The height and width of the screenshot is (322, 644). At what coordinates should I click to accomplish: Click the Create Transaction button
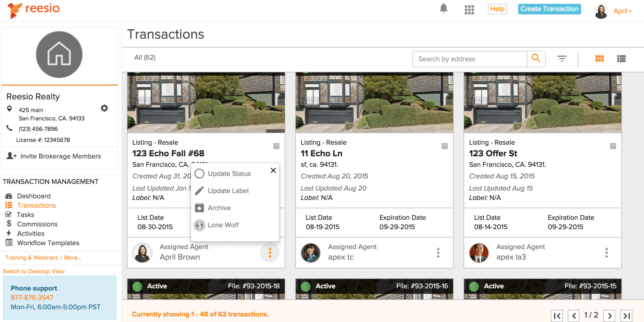pyautogui.click(x=549, y=9)
